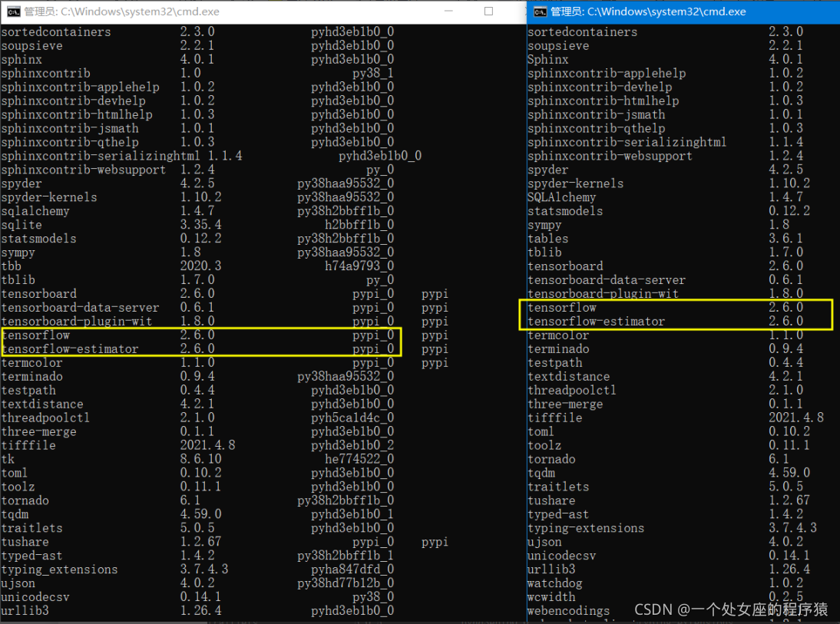The height and width of the screenshot is (624, 840).
Task: Select 'watchdog' in the right window
Action: 554,583
